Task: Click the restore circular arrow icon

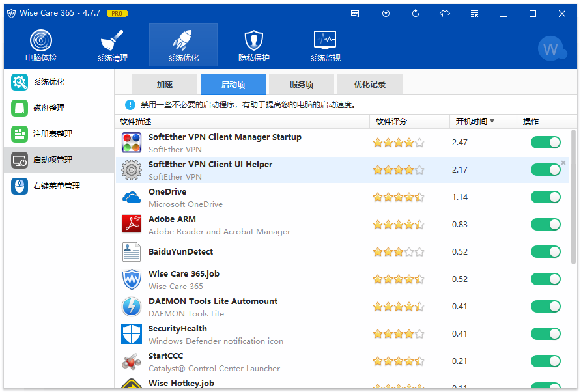Action: click(x=416, y=14)
